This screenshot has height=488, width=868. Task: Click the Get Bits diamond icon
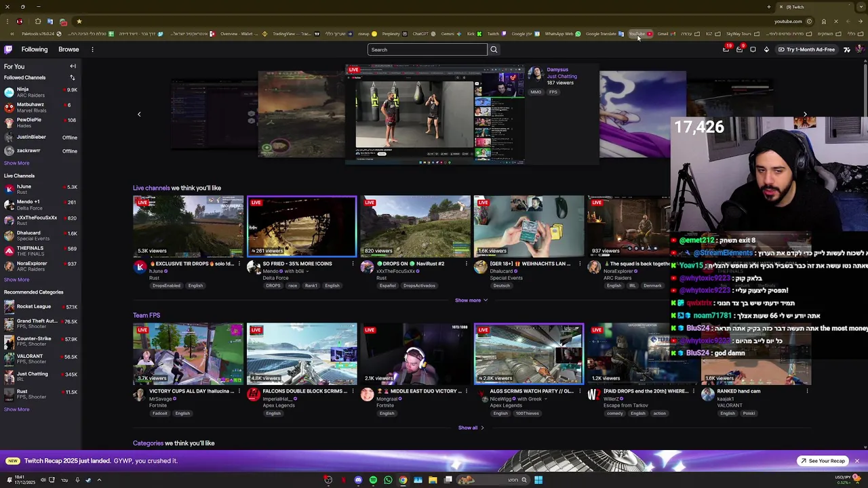(766, 49)
